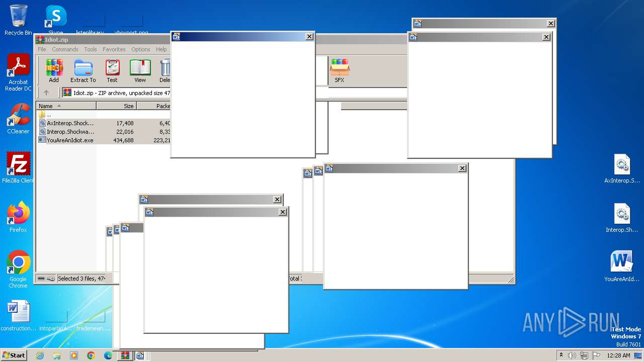Viewport: 644px width, 362px height.
Task: Select the construction... Word document icon
Action: (x=19, y=316)
